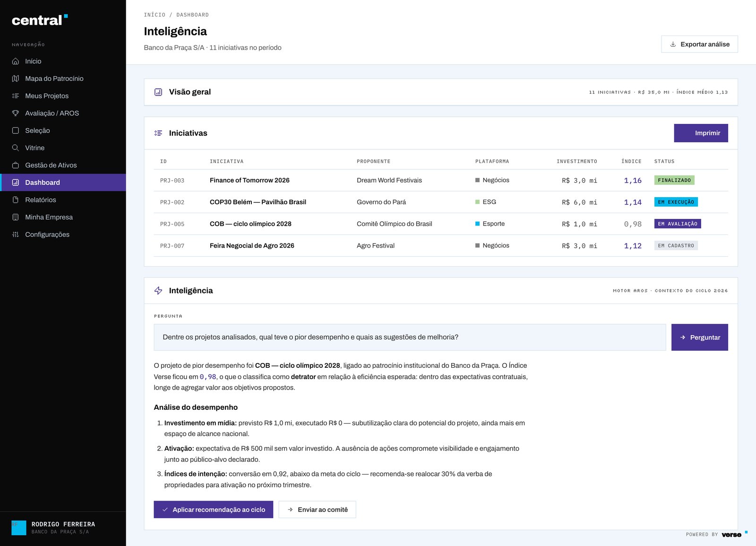The height and width of the screenshot is (546, 756).
Task: Click the Relatórios document icon
Action: coord(16,200)
